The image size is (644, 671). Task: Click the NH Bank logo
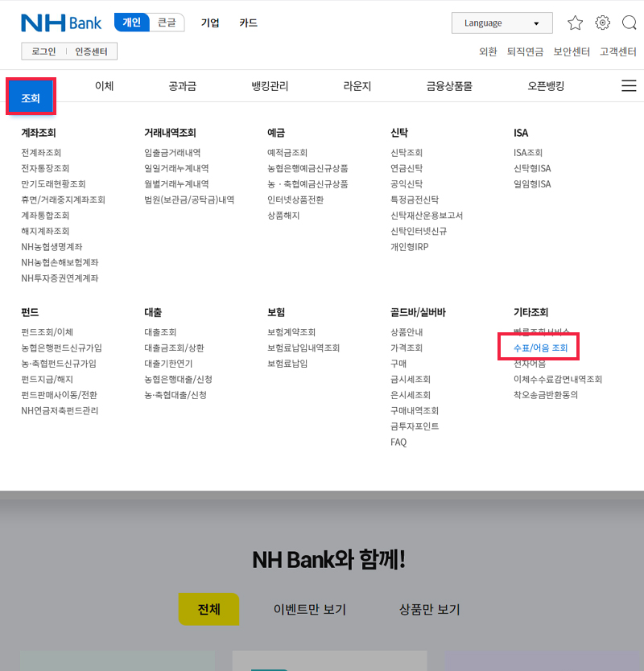tap(61, 23)
